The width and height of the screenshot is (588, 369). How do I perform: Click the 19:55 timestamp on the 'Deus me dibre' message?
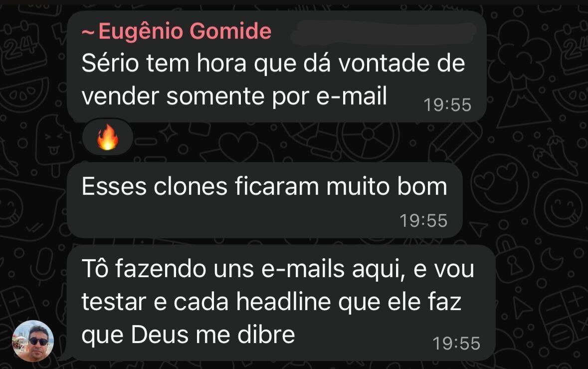click(456, 343)
